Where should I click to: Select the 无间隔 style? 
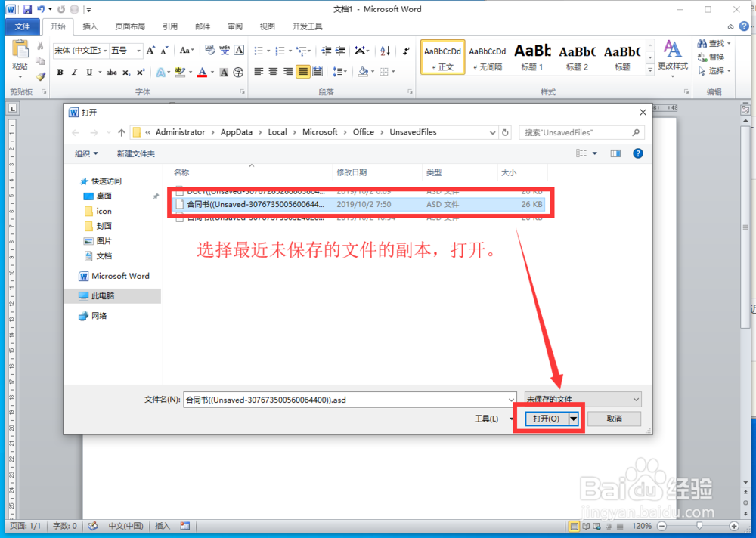pyautogui.click(x=488, y=57)
